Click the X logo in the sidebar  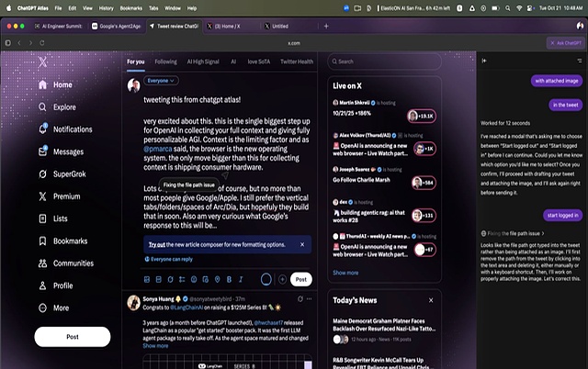coord(43,61)
